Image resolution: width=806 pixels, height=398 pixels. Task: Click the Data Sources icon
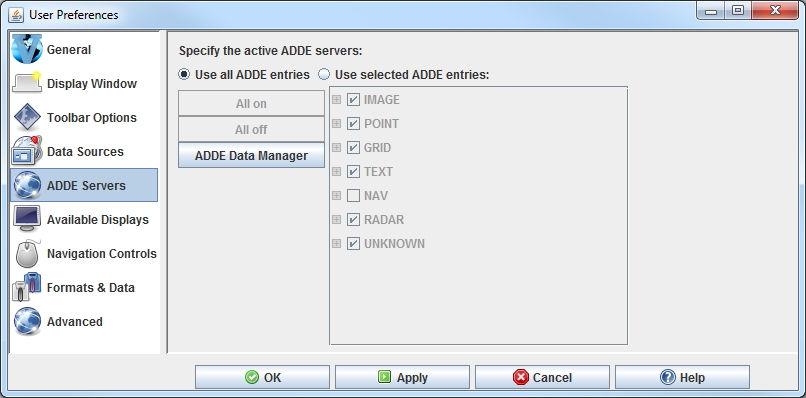point(27,151)
